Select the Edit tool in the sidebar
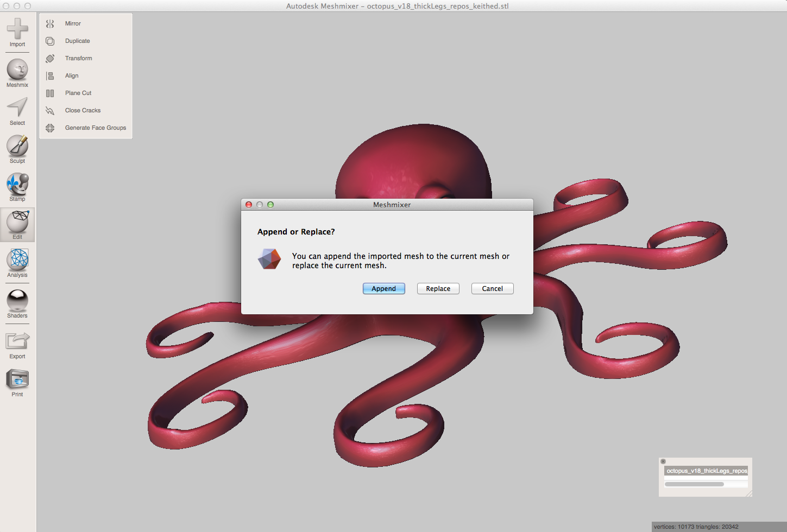The width and height of the screenshot is (787, 532). (17, 224)
